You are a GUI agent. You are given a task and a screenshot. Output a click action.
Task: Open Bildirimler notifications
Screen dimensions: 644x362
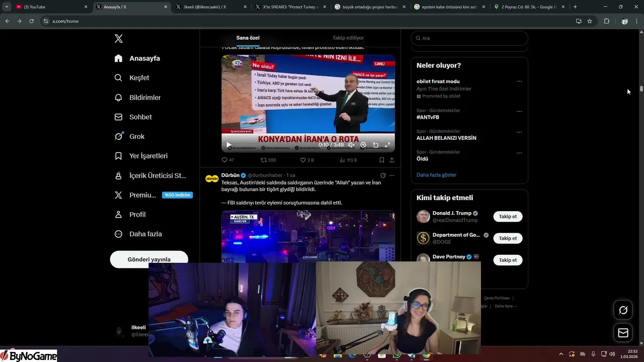pyautogui.click(x=137, y=98)
